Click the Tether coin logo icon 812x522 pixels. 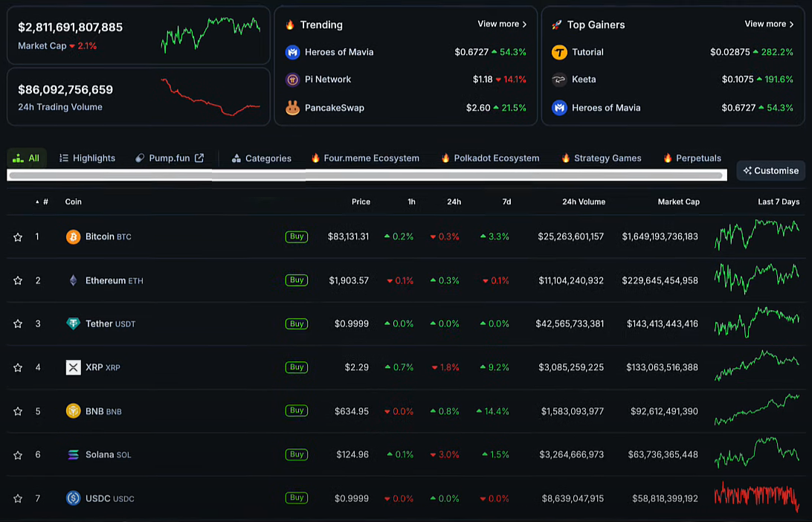(73, 324)
